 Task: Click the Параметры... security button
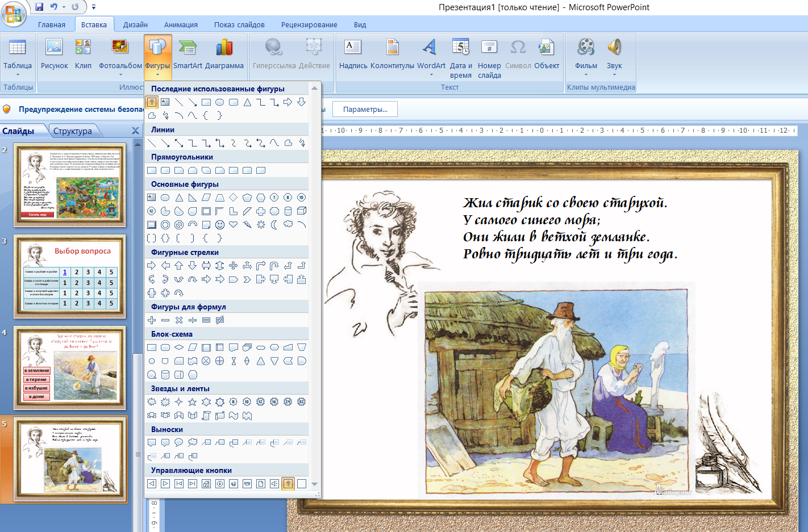click(365, 109)
